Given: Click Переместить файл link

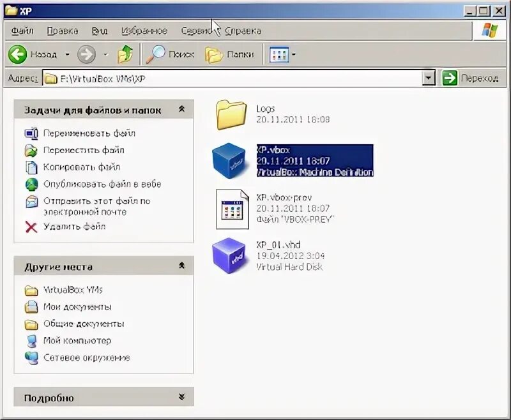Looking at the screenshot, I should (x=84, y=150).
